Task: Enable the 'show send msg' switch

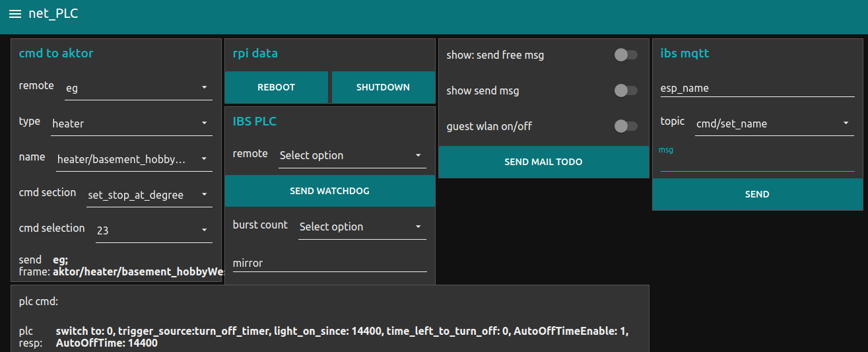Action: point(626,90)
